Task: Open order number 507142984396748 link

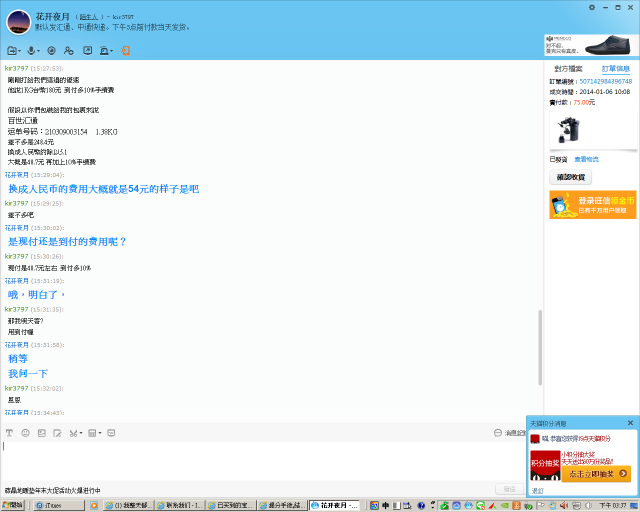Action: [x=606, y=82]
